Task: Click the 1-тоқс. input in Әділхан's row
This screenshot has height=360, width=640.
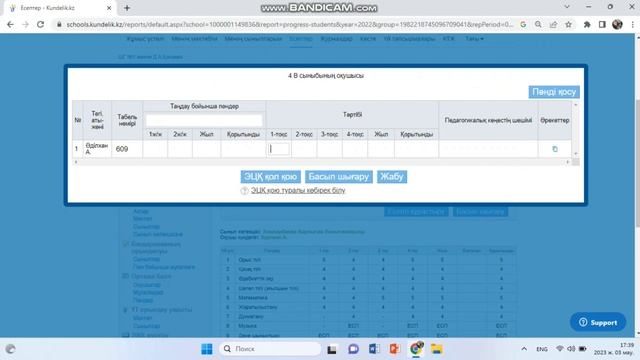Action: 279,149
